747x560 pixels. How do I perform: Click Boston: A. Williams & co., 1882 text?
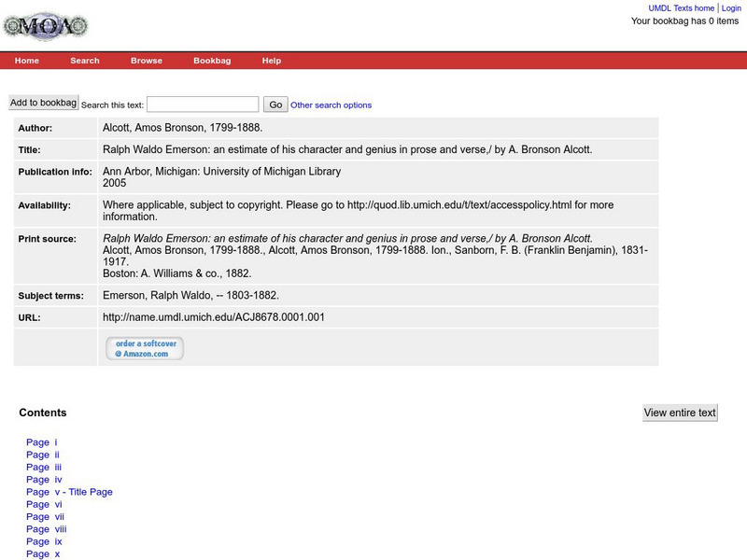pos(176,273)
